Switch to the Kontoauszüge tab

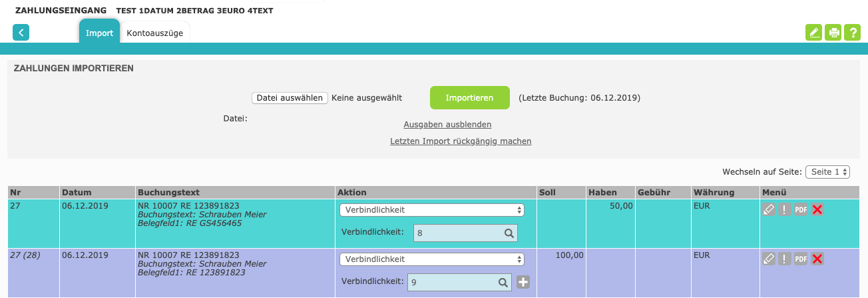(x=155, y=33)
